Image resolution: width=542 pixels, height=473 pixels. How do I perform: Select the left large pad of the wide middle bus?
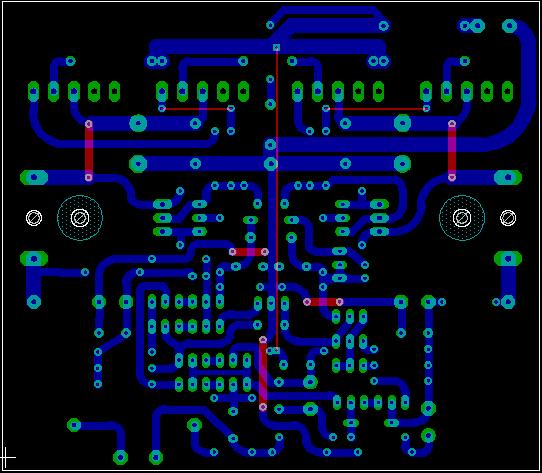point(138,164)
